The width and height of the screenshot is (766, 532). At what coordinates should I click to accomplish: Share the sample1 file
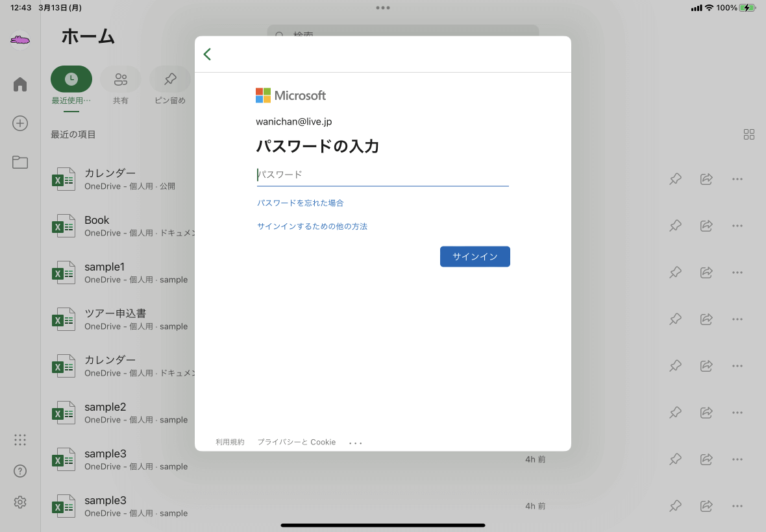[706, 272]
